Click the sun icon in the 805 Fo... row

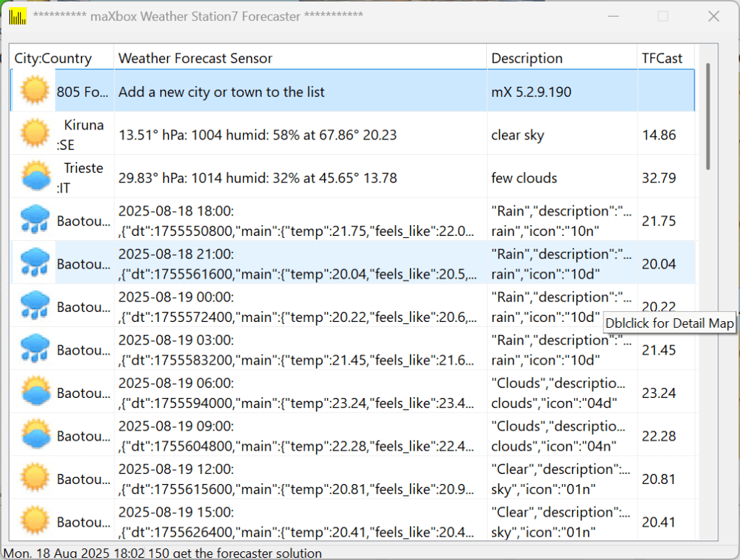point(34,91)
